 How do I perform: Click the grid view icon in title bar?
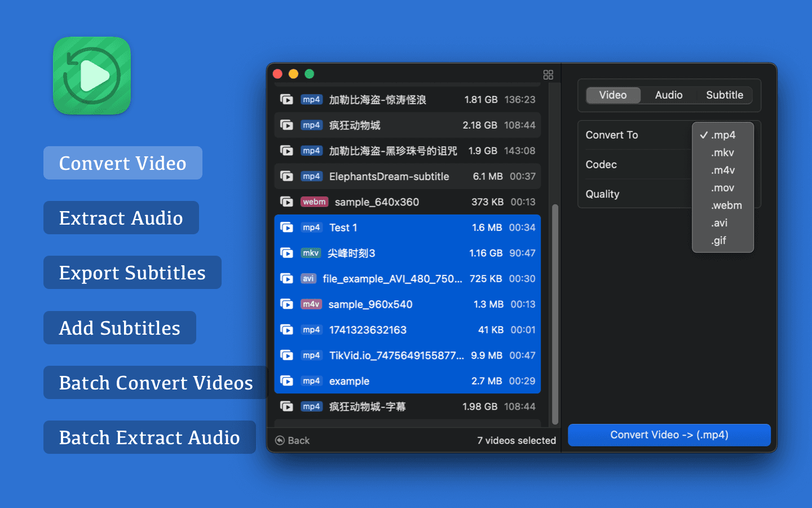(x=548, y=75)
